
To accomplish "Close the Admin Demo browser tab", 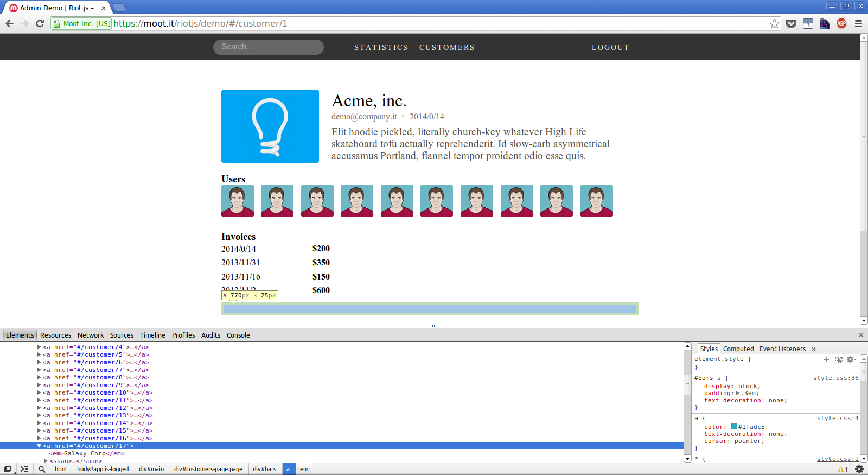I will click(x=104, y=8).
